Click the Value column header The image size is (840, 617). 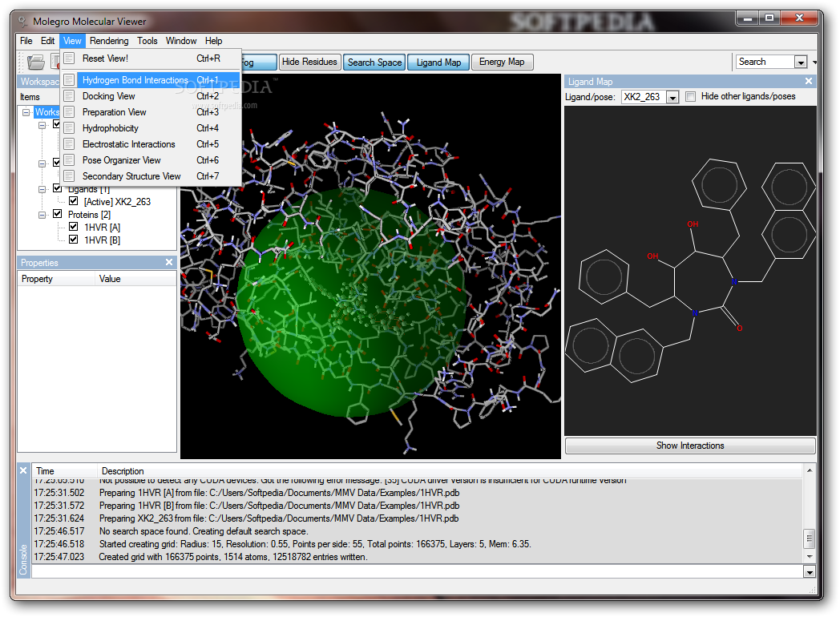point(136,279)
